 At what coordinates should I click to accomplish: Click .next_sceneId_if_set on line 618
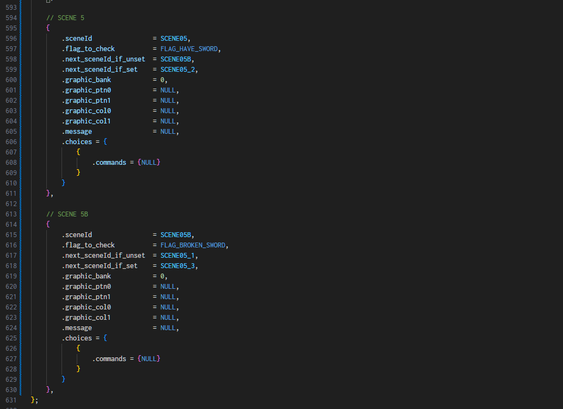point(99,266)
